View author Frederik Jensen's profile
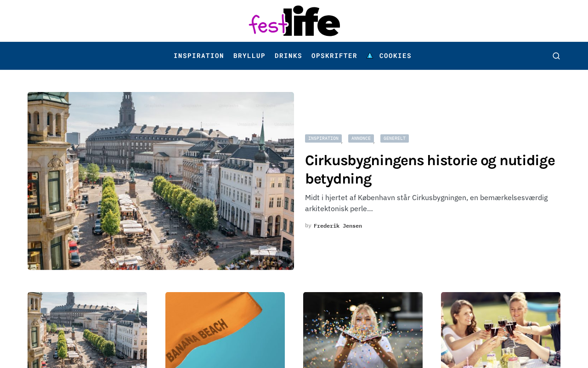Screen dimensions: 588x368 [x=338, y=226]
